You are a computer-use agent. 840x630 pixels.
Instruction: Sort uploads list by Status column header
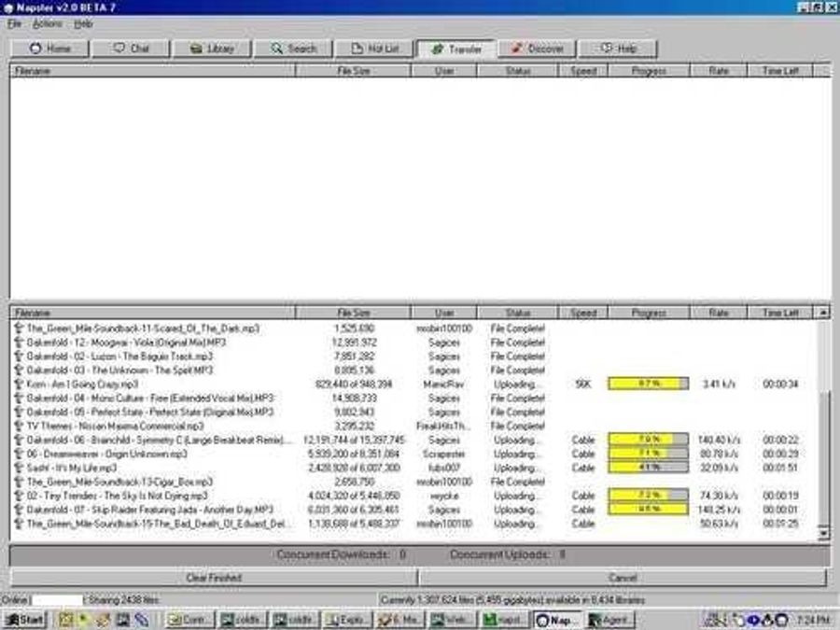[517, 313]
